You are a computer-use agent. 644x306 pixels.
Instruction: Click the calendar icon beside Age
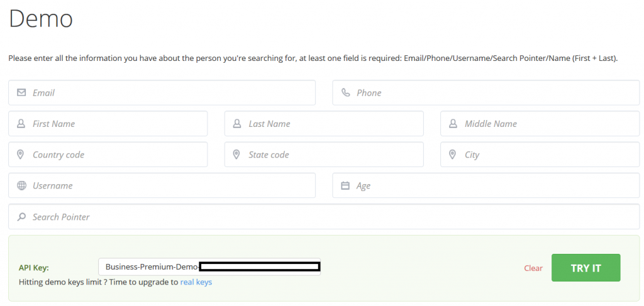click(x=345, y=186)
